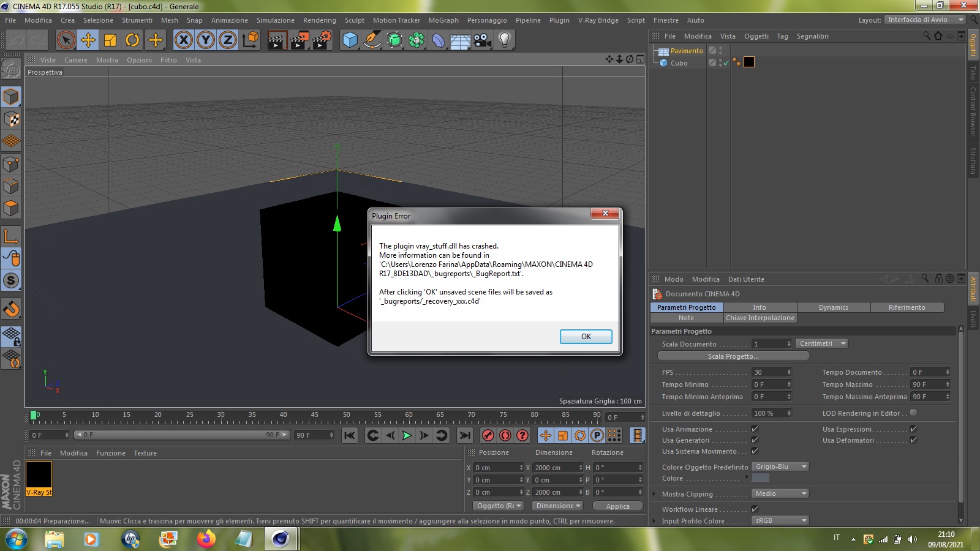Viewport: 980px width, 551px height.
Task: Toggle the X axis lock icon
Action: tap(183, 40)
